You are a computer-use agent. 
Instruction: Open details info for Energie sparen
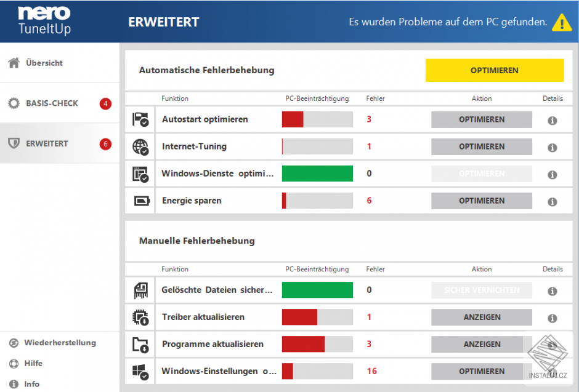click(553, 202)
